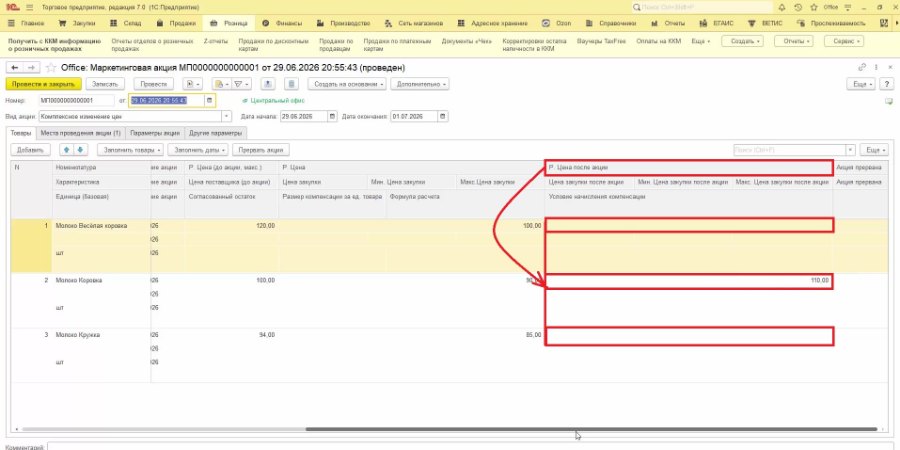Focus the table search field

point(790,150)
